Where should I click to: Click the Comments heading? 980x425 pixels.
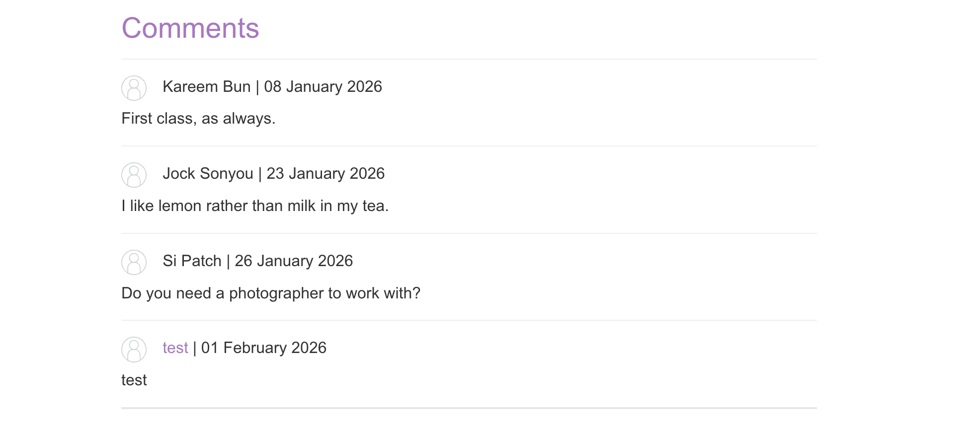[190, 28]
